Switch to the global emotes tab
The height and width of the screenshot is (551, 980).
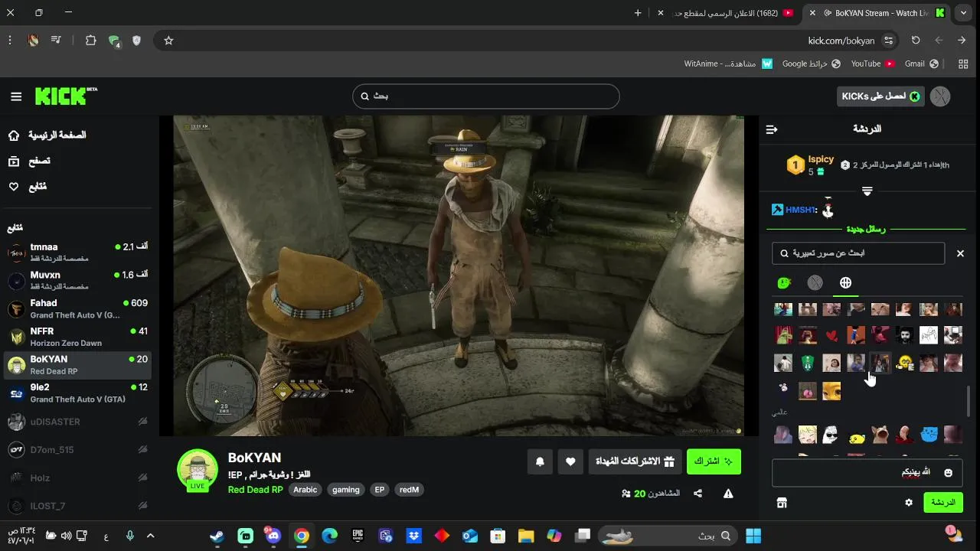pyautogui.click(x=845, y=283)
